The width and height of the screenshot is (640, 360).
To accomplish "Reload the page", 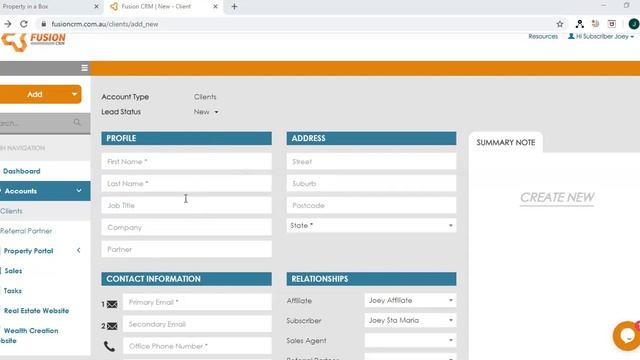I will (24, 24).
